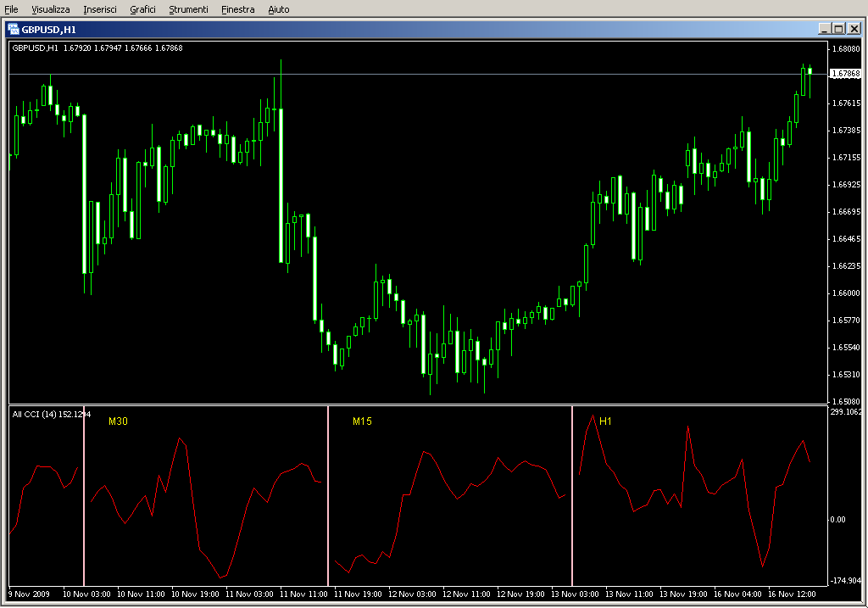Click the 12 Nov 19:00 time label
Image resolution: width=868 pixels, height=608 pixels.
pos(520,594)
